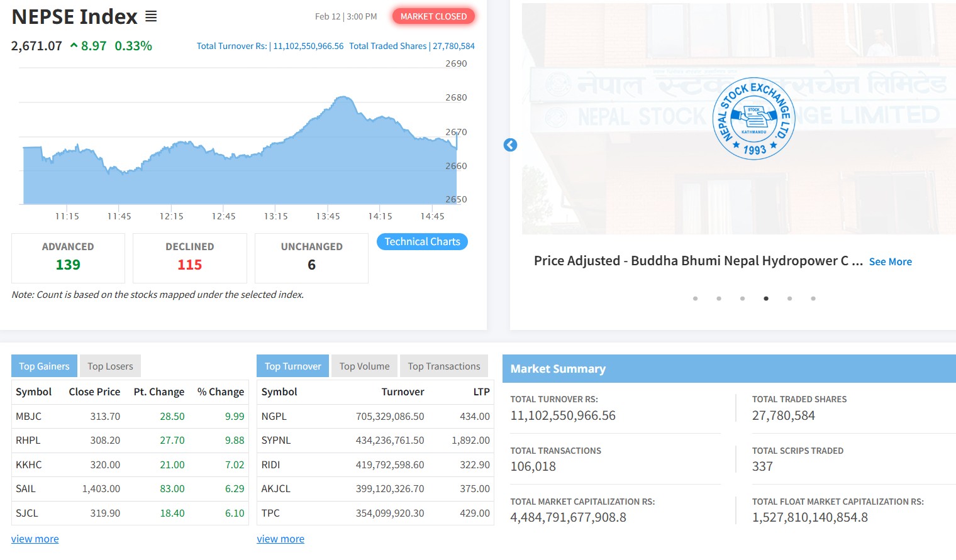
Task: Select the first carousel dot
Action: point(695,299)
